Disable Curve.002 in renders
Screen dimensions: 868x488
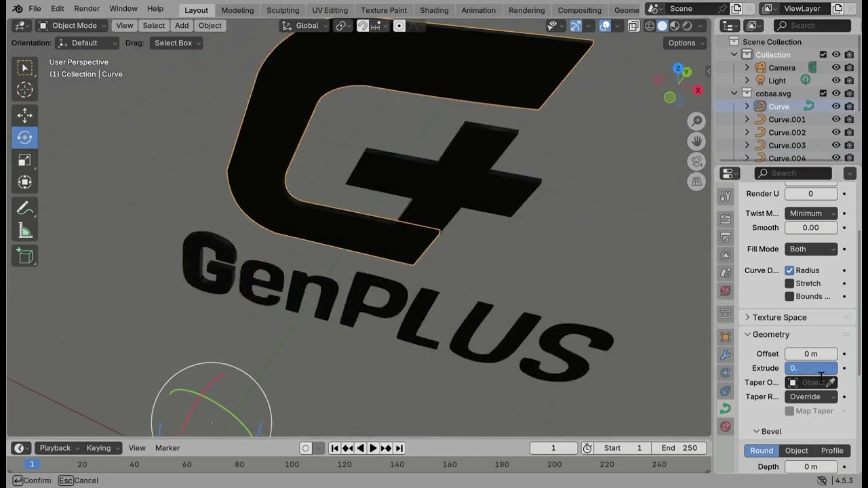(x=849, y=132)
